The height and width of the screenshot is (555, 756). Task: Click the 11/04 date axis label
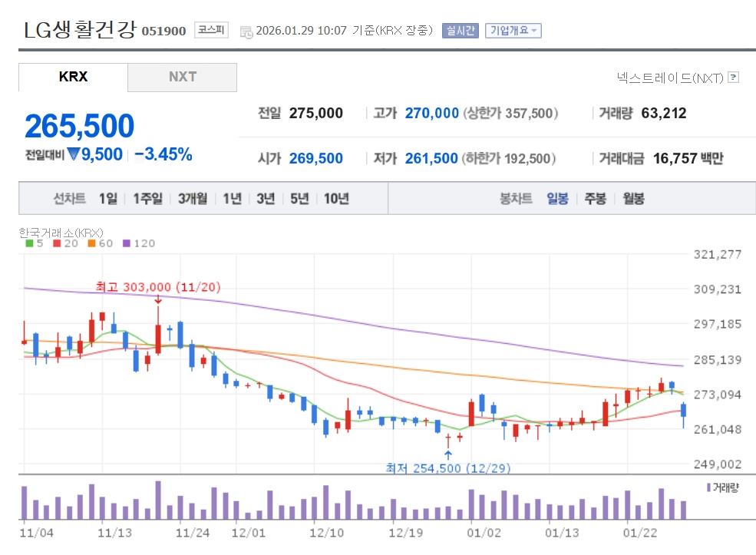pos(36,533)
